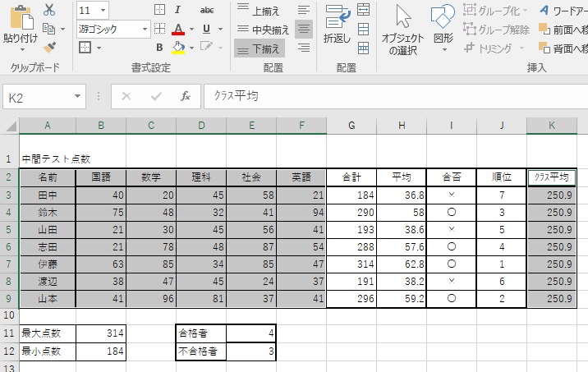Click the bottom table cells icon
The image size is (588, 372).
click(363, 48)
